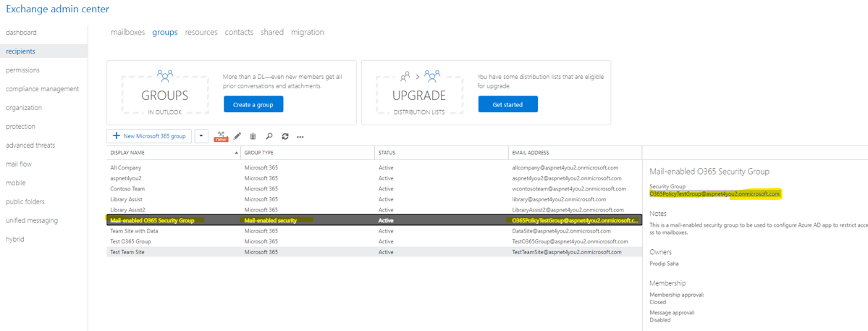The height and width of the screenshot is (331, 868).
Task: Click the Email Address column header
Action: pyautogui.click(x=575, y=152)
